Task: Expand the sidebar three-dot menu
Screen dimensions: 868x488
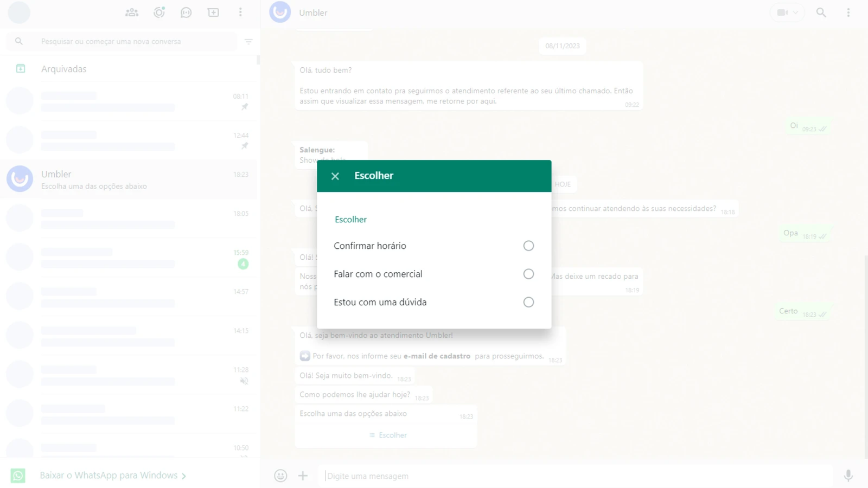Action: [x=240, y=12]
